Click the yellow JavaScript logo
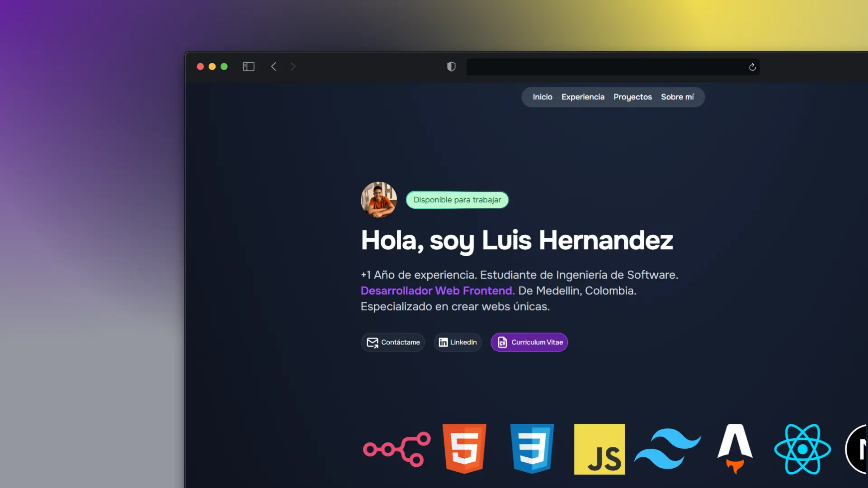 (x=599, y=449)
